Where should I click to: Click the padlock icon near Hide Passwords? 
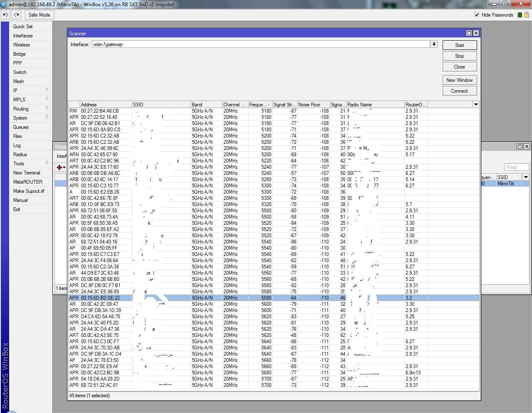coord(527,15)
